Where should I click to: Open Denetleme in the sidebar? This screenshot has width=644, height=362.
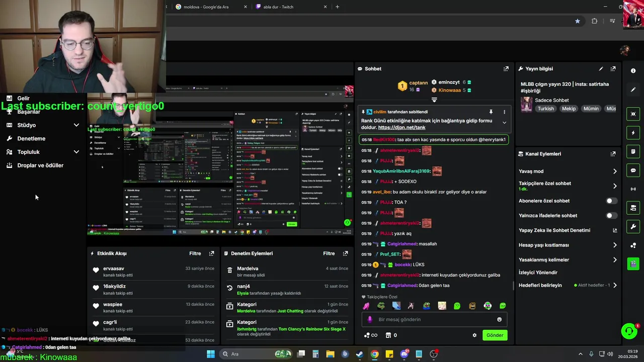pos(31,139)
